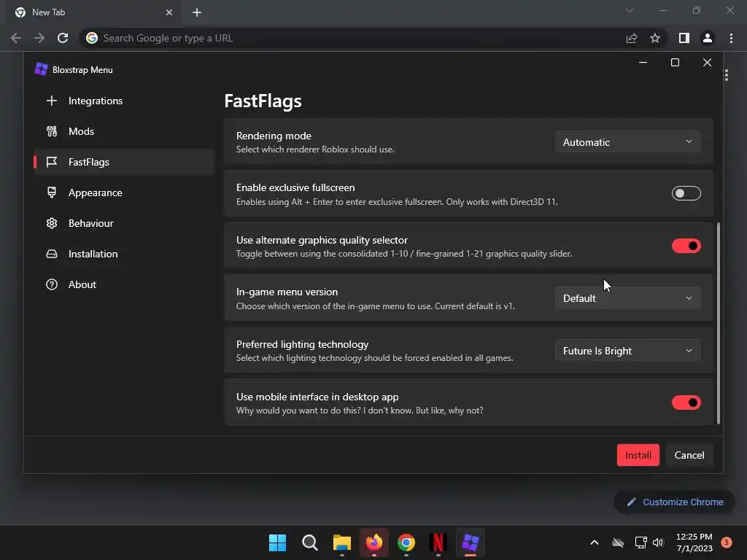This screenshot has height=560, width=747.
Task: Go to Installation page
Action: tap(124, 254)
